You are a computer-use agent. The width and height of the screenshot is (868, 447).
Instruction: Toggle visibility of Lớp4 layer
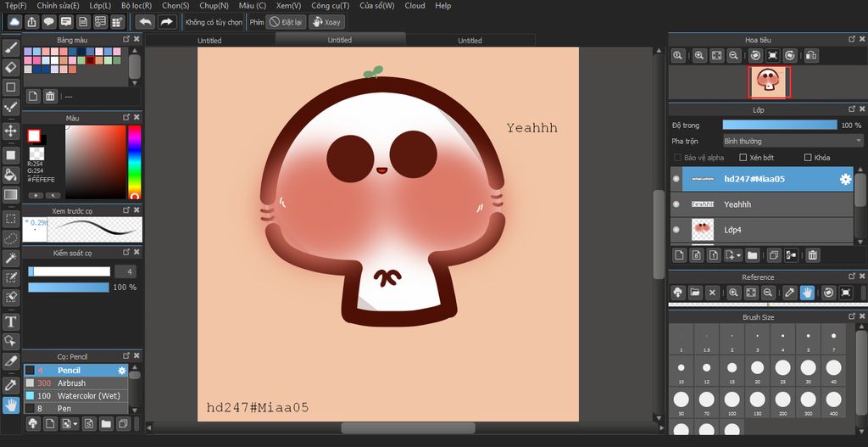click(x=676, y=229)
